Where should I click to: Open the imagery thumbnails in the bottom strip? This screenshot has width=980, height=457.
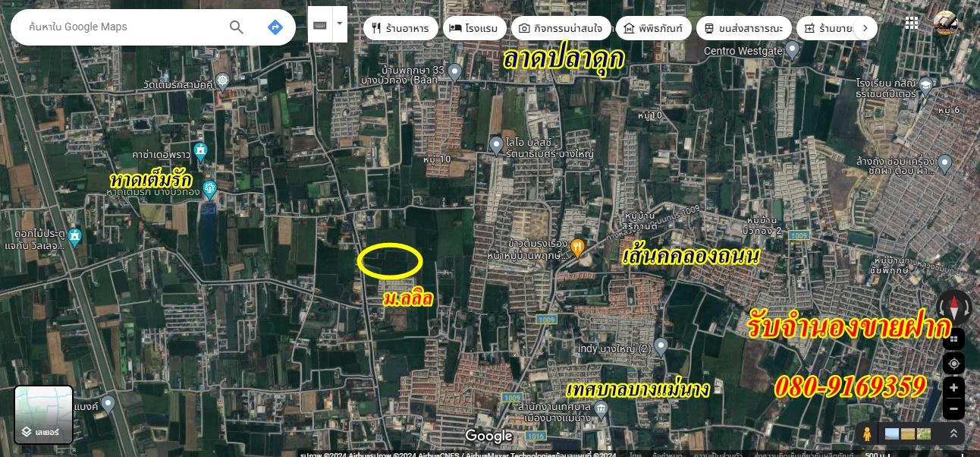click(908, 434)
